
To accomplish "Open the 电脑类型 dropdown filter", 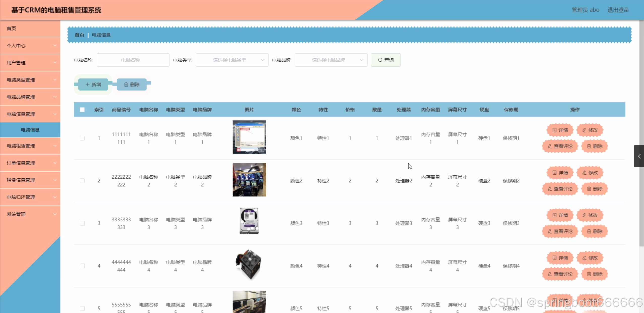I will pyautogui.click(x=232, y=60).
